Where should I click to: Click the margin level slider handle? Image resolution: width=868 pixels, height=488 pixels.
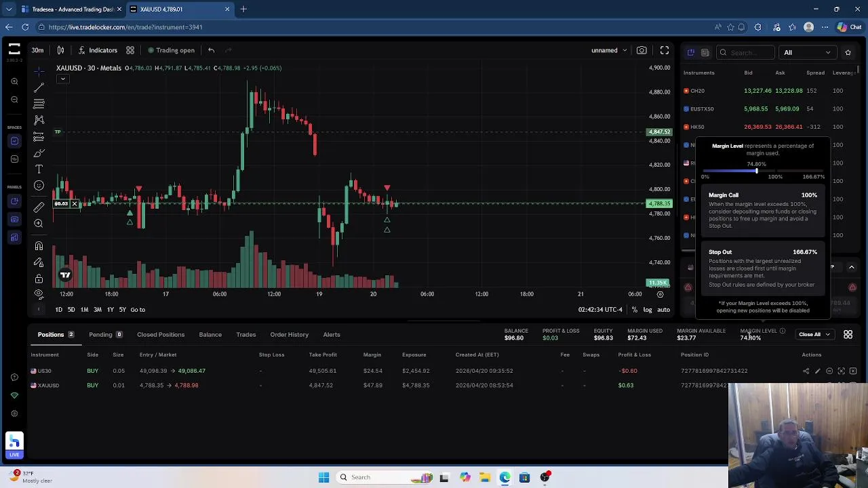(x=756, y=171)
